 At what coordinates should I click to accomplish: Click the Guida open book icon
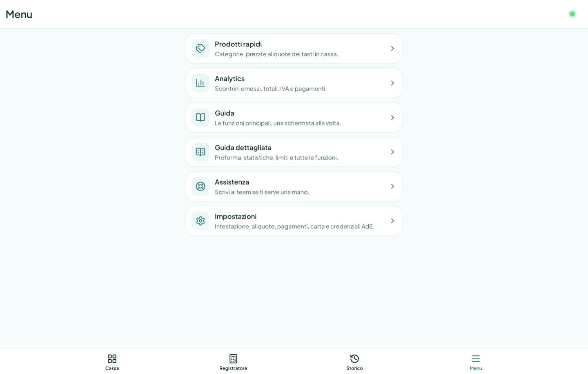coord(200,117)
